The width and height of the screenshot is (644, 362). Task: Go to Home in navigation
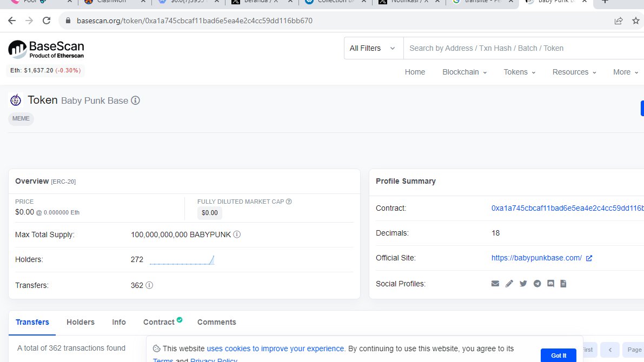[415, 72]
